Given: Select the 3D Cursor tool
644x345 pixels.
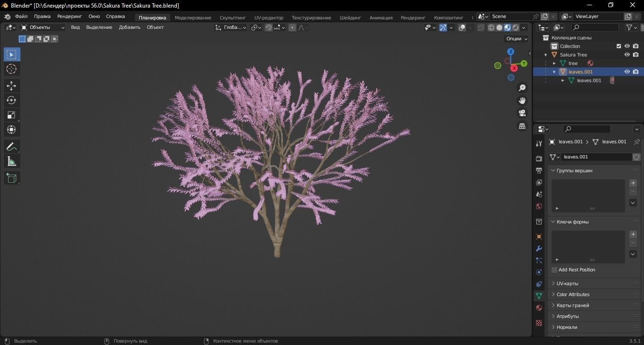Looking at the screenshot, I should coord(11,69).
